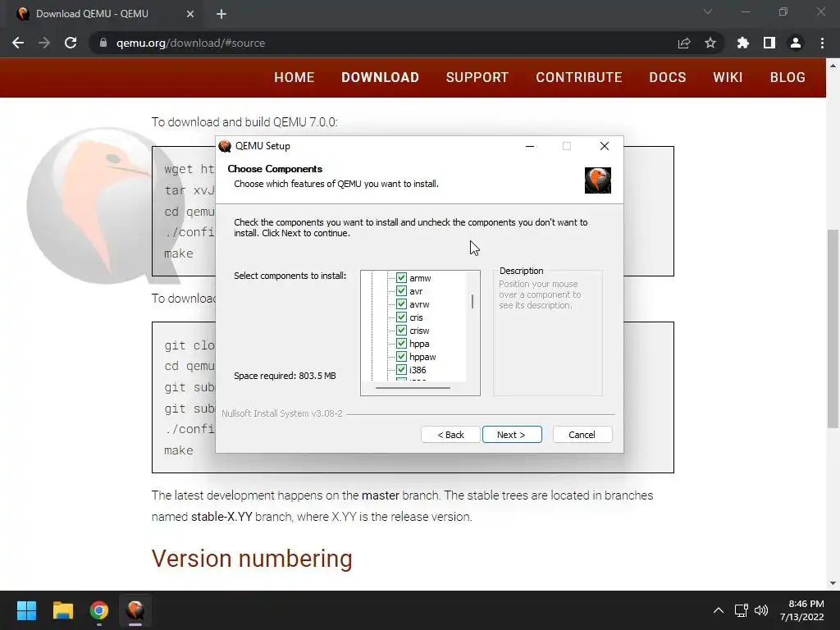The image size is (840, 630).
Task: Uncheck the crisw component
Action: (401, 330)
